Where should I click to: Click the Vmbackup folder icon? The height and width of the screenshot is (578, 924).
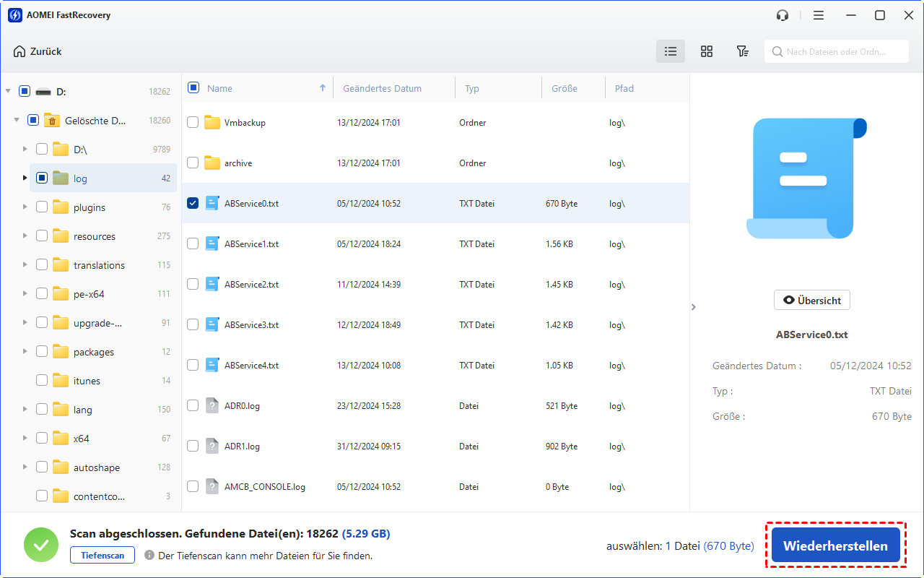coord(212,123)
